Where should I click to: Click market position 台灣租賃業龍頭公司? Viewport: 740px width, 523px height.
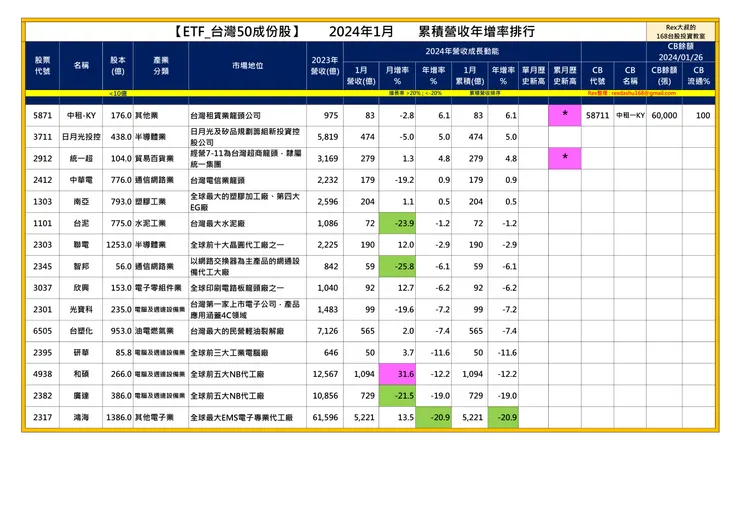coord(226,116)
